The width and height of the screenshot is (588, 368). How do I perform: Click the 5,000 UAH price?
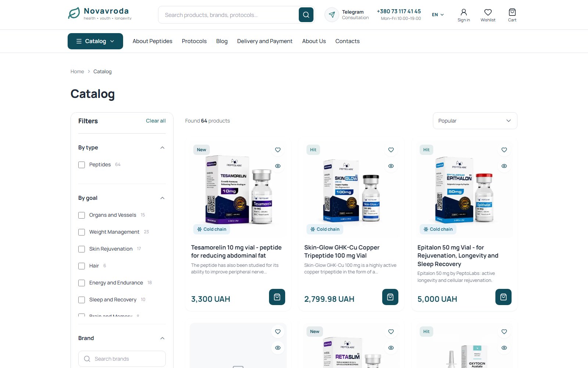click(x=437, y=299)
